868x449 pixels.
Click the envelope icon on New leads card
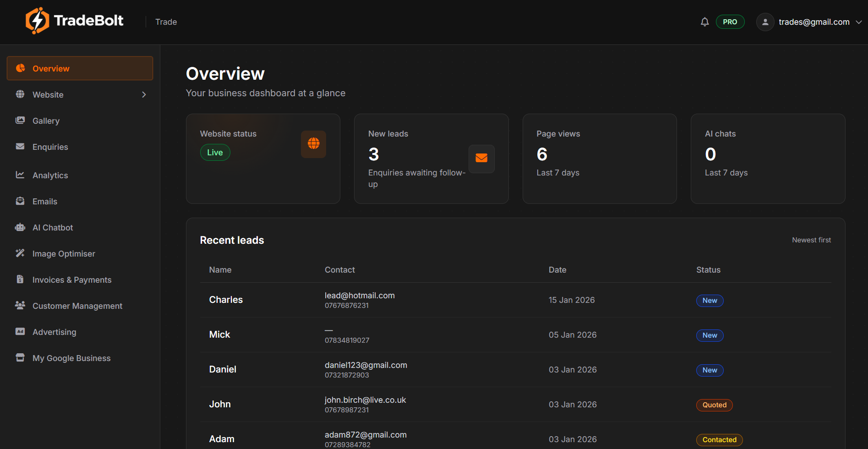(481, 159)
